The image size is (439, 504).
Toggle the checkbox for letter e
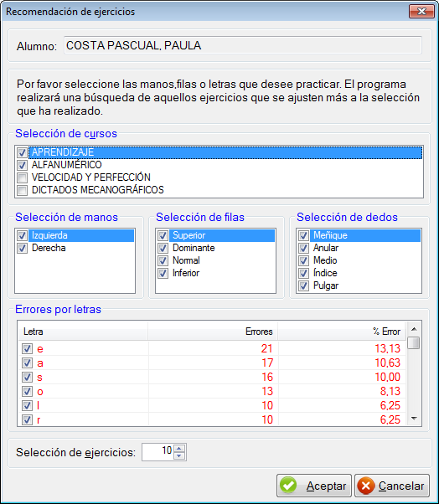(27, 349)
